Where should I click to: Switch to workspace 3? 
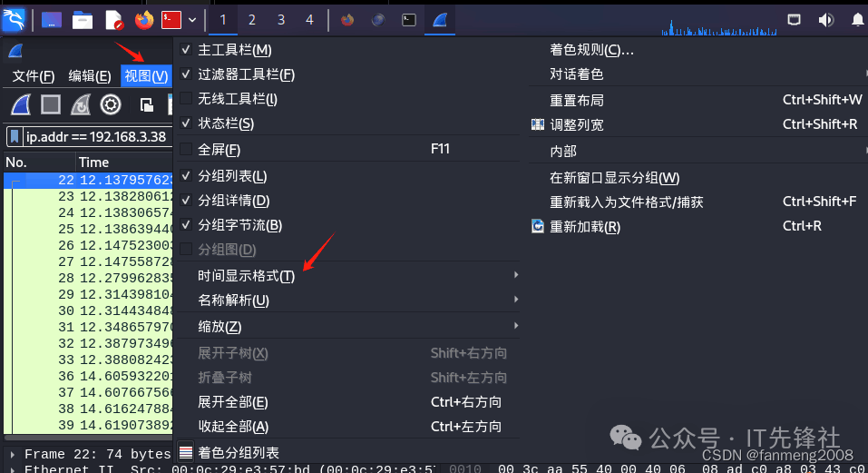tap(280, 21)
